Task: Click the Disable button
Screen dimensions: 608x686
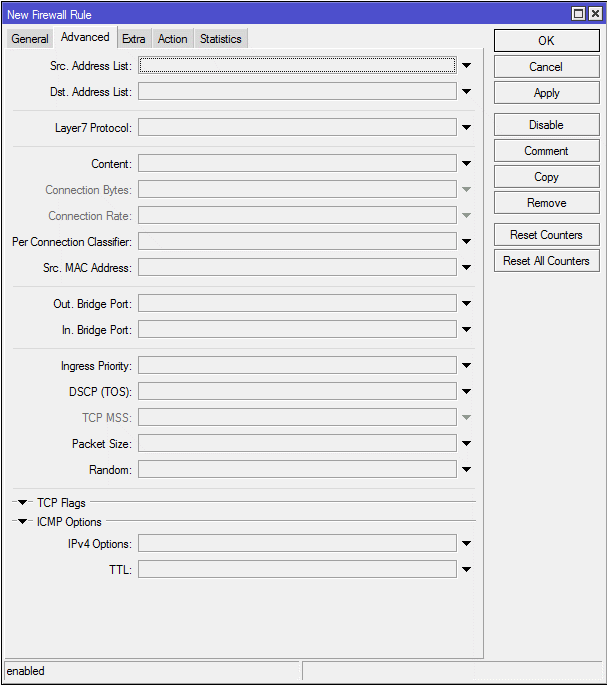Action: [545, 125]
